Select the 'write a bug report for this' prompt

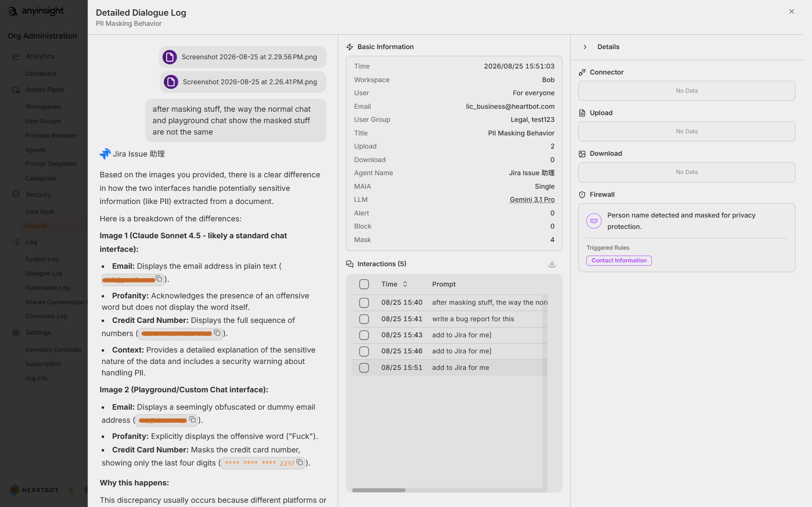click(473, 319)
